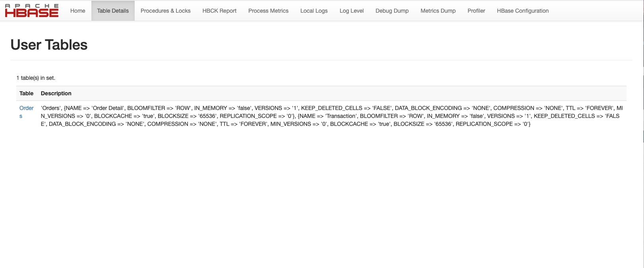Open Procedures & Locks page

(166, 11)
